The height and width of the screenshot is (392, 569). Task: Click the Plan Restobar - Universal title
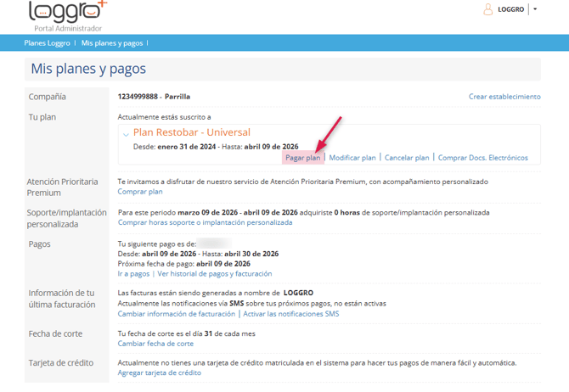(192, 132)
